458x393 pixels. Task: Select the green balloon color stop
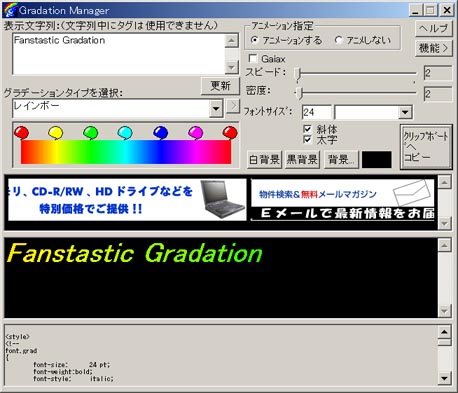90,133
